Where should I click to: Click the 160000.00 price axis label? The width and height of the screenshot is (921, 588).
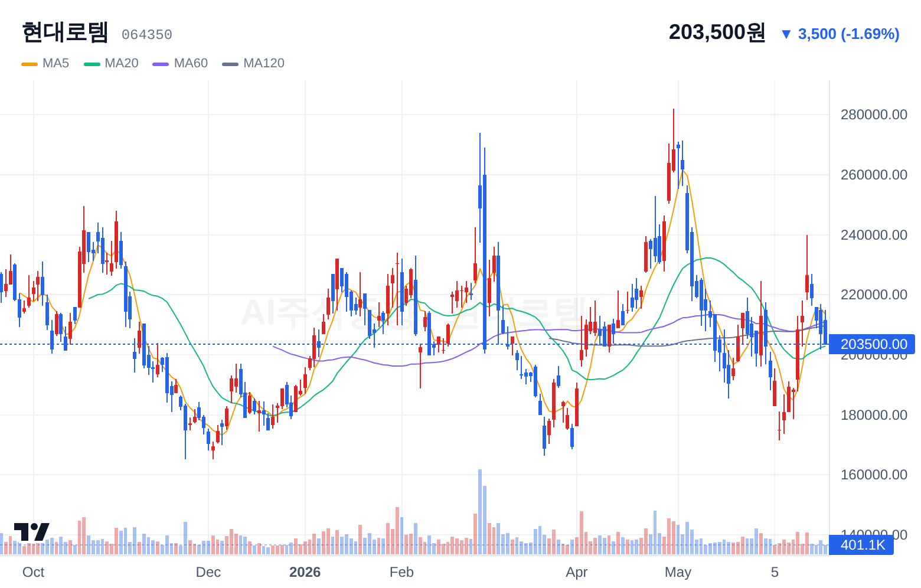874,475
